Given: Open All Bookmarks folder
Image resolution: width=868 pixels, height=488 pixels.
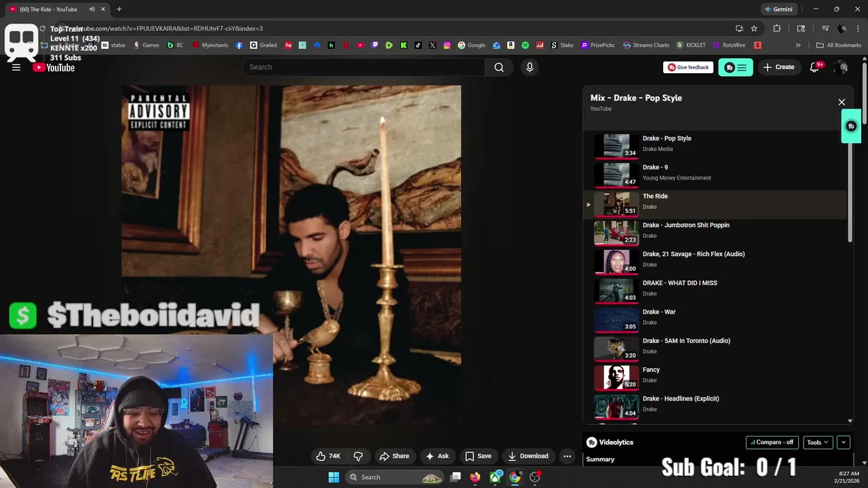Looking at the screenshot, I should point(839,45).
